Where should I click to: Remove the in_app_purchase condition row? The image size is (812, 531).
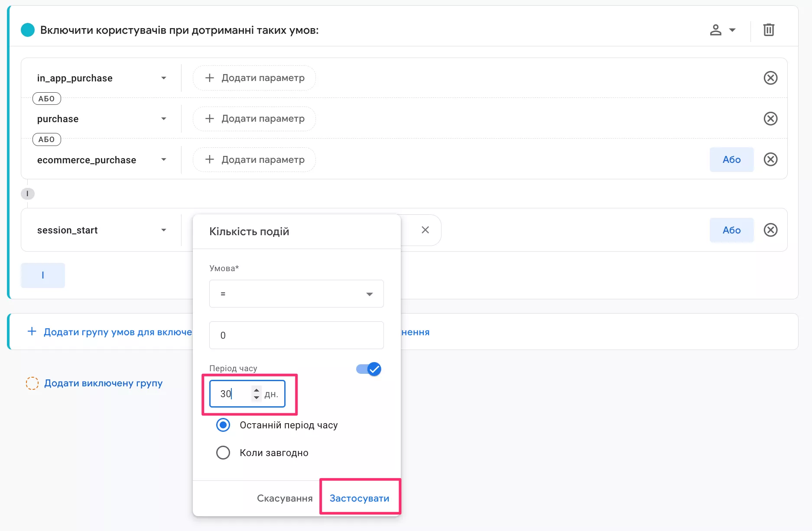click(770, 78)
